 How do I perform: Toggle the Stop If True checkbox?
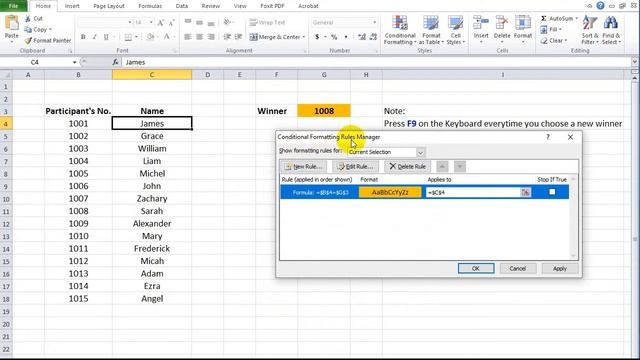tap(552, 192)
